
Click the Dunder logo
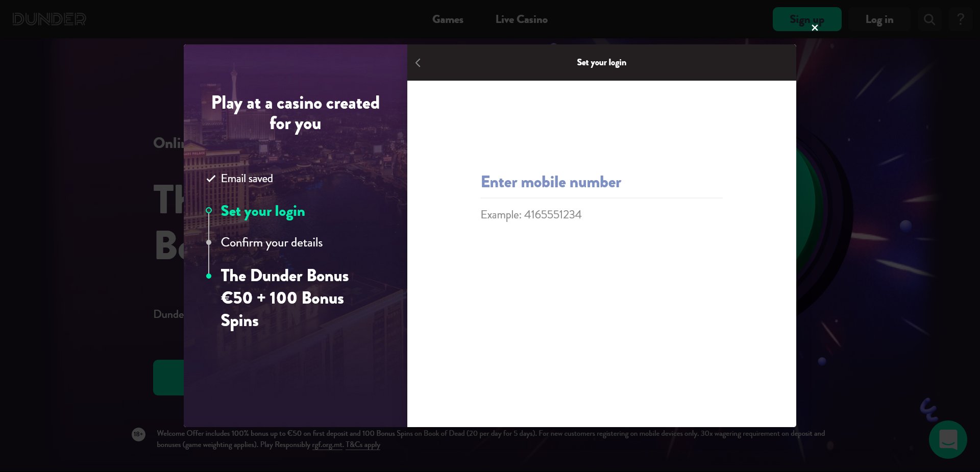pyautogui.click(x=49, y=19)
